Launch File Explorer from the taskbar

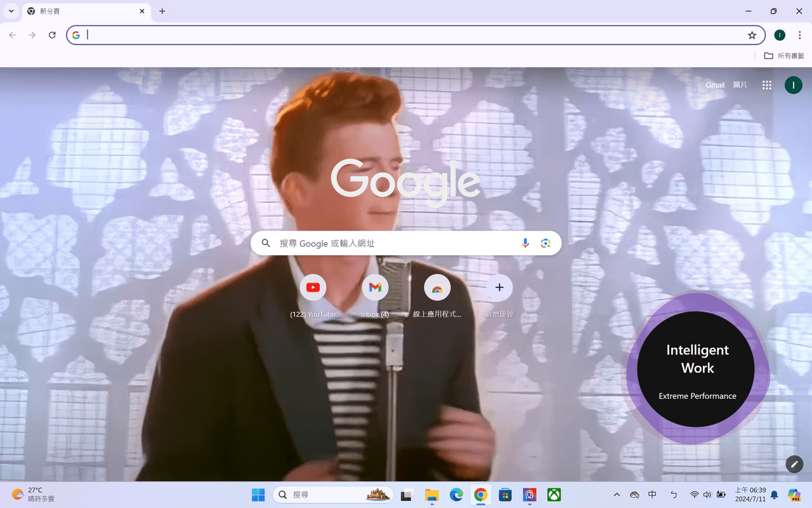point(432,495)
